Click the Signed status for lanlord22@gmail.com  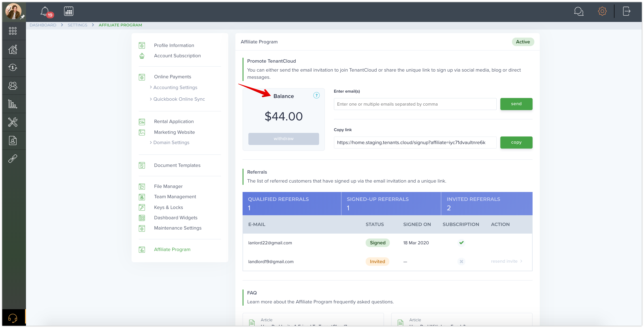[x=377, y=243]
